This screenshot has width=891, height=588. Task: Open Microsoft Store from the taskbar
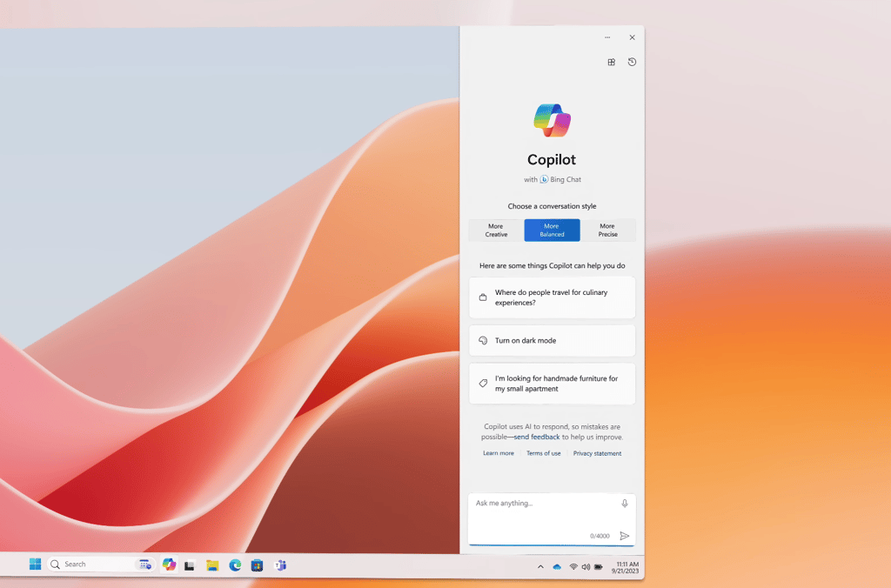(258, 565)
